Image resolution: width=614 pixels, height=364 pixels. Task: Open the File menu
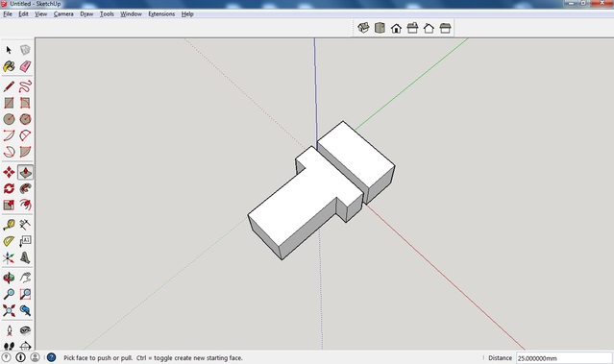point(8,13)
